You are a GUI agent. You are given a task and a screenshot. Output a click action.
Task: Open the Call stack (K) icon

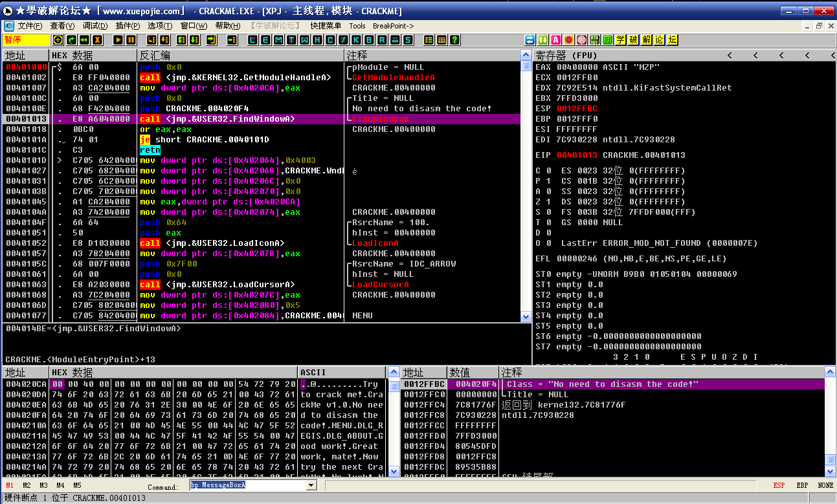pos(357,40)
